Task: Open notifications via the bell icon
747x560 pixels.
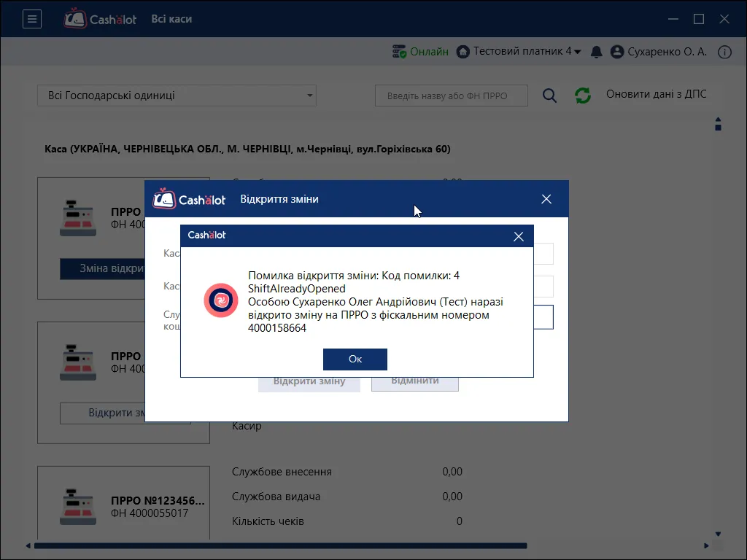Action: click(597, 52)
